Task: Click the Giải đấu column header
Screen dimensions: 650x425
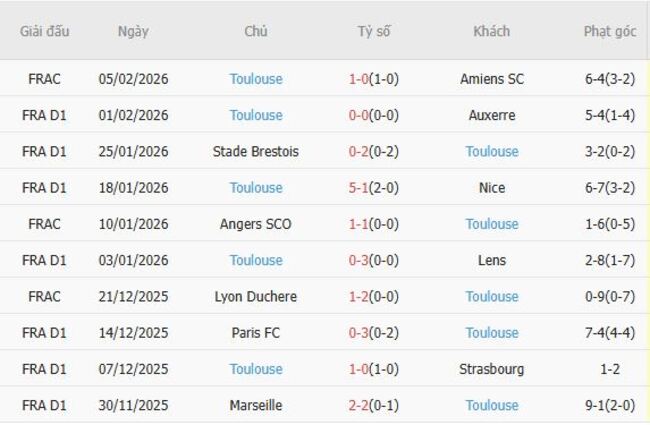Action: tap(45, 31)
